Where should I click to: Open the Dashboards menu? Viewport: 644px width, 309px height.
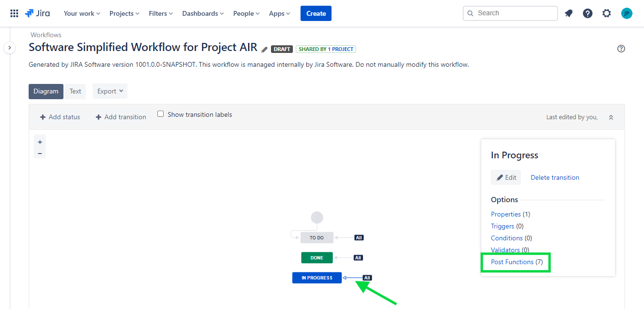coord(202,13)
